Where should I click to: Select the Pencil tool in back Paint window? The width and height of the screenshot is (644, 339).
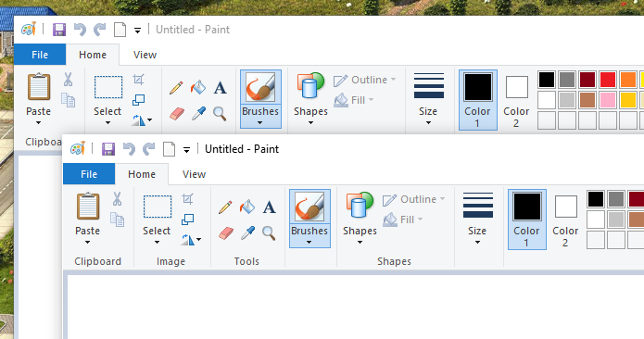pyautogui.click(x=176, y=88)
